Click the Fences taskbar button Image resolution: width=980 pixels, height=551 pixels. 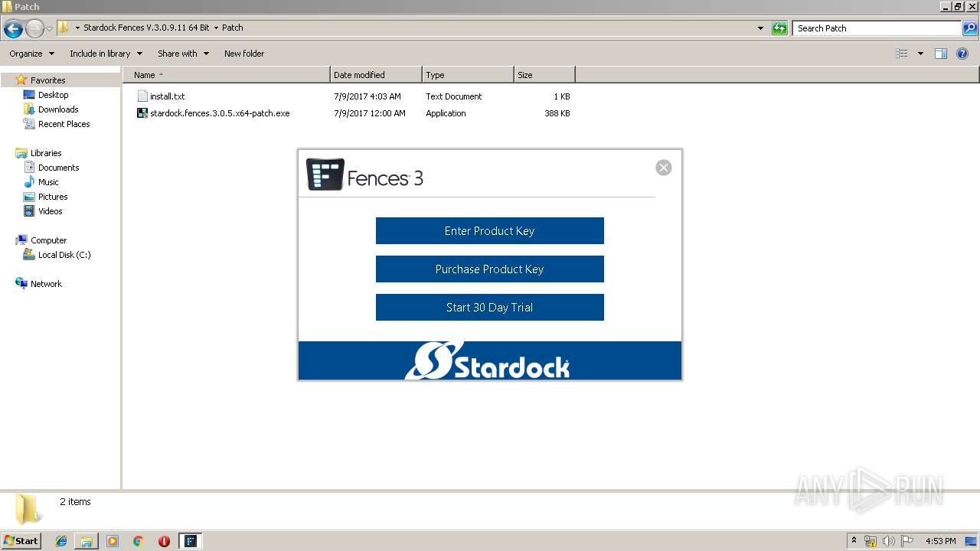[x=191, y=541]
